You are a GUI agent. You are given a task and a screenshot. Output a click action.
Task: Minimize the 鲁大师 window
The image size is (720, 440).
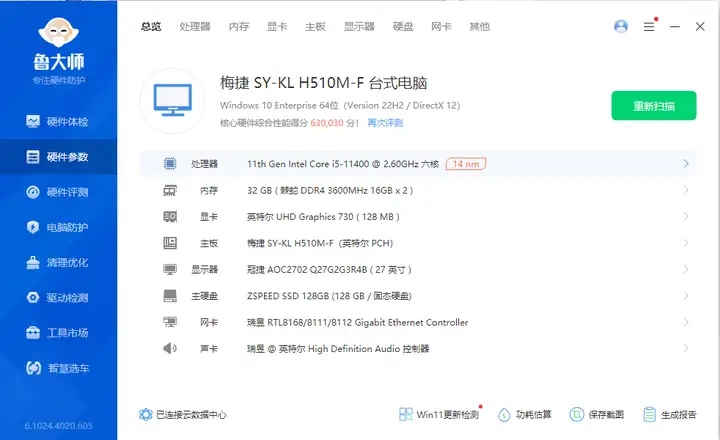point(675,27)
